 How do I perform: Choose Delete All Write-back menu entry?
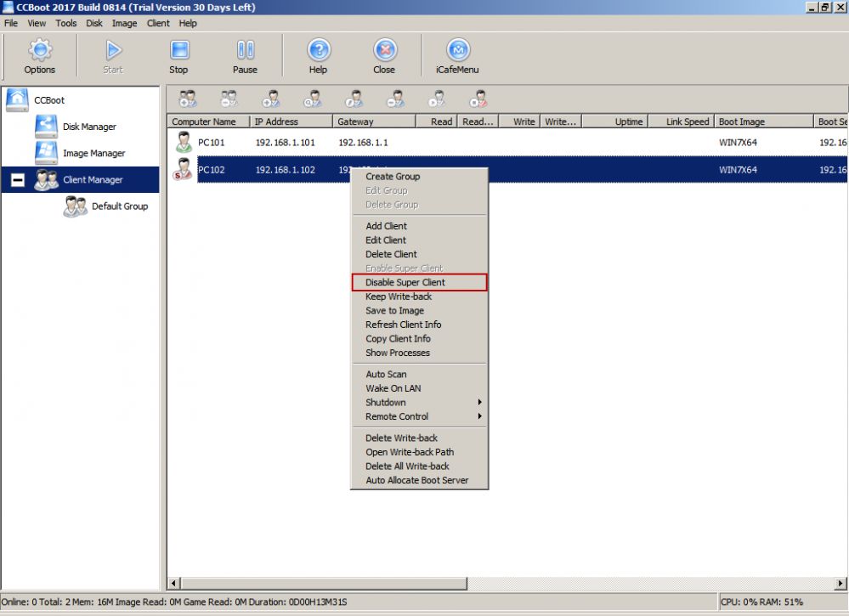[x=420, y=466]
